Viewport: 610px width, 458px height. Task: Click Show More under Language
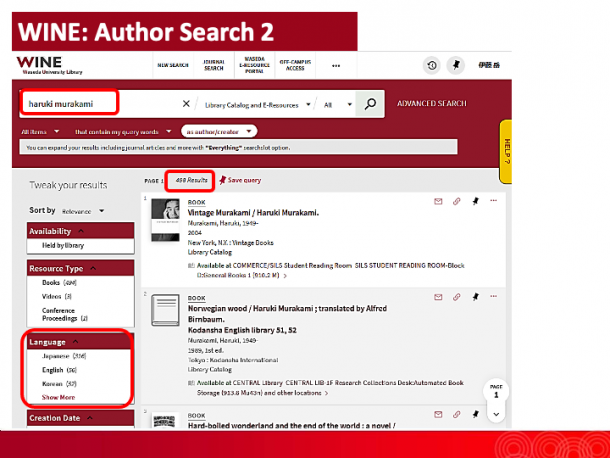pos(58,397)
